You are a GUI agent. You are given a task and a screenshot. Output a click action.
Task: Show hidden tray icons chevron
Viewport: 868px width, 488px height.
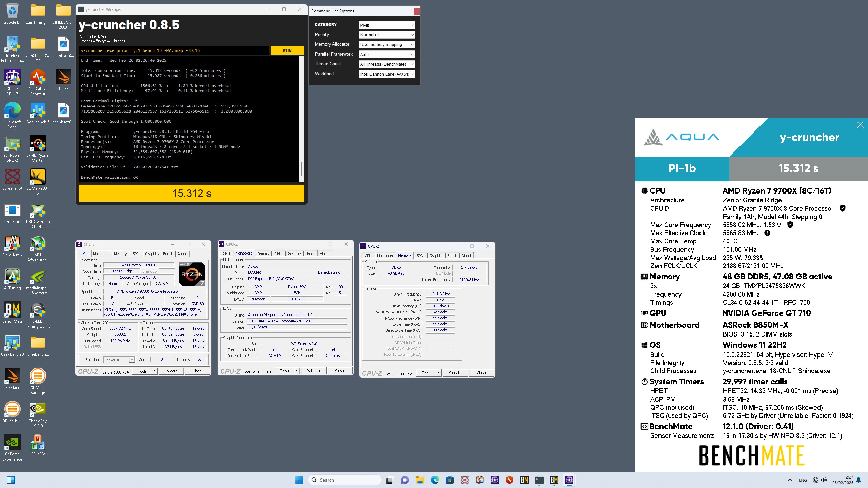[790, 480]
